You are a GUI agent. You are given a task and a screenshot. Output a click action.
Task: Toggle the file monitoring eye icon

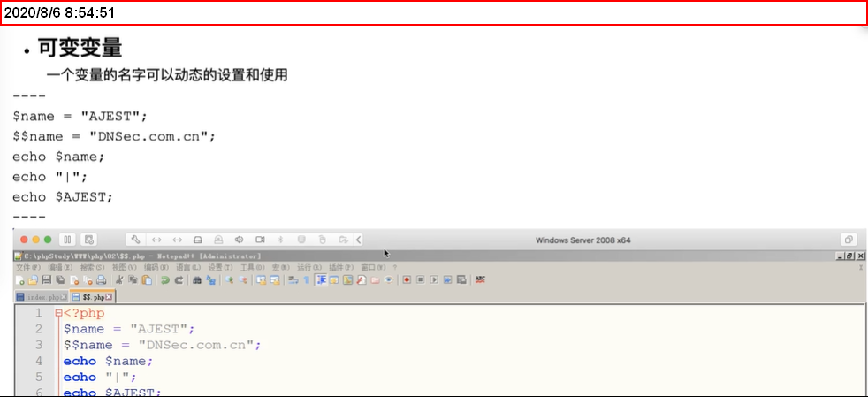(388, 280)
